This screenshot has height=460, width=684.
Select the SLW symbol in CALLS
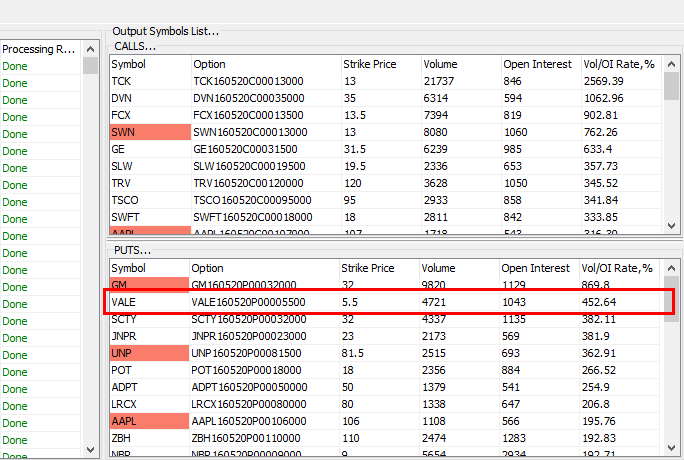tap(122, 166)
